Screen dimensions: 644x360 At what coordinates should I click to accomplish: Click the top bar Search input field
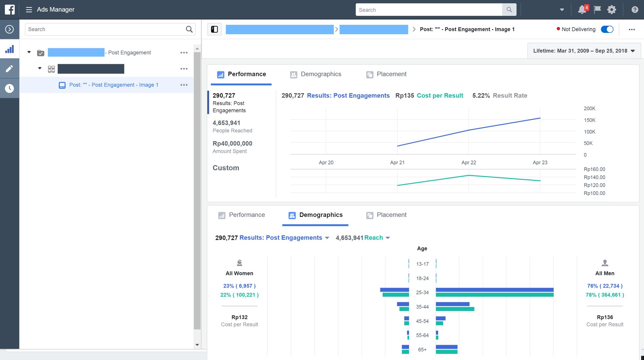coord(429,10)
